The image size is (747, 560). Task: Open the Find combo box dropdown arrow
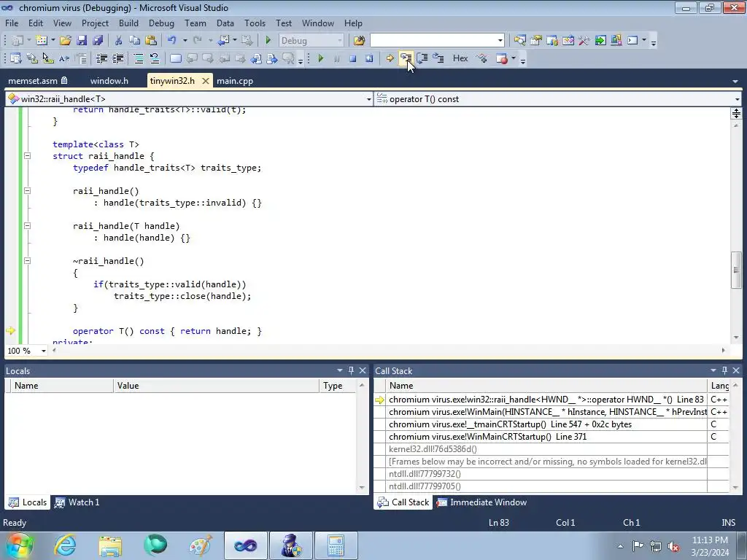click(x=500, y=41)
